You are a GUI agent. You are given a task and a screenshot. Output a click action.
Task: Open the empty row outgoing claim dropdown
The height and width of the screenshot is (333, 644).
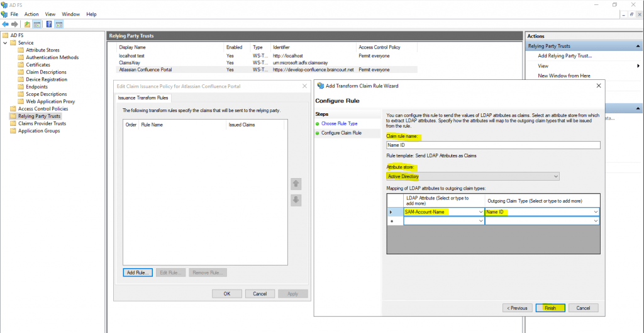coord(596,221)
